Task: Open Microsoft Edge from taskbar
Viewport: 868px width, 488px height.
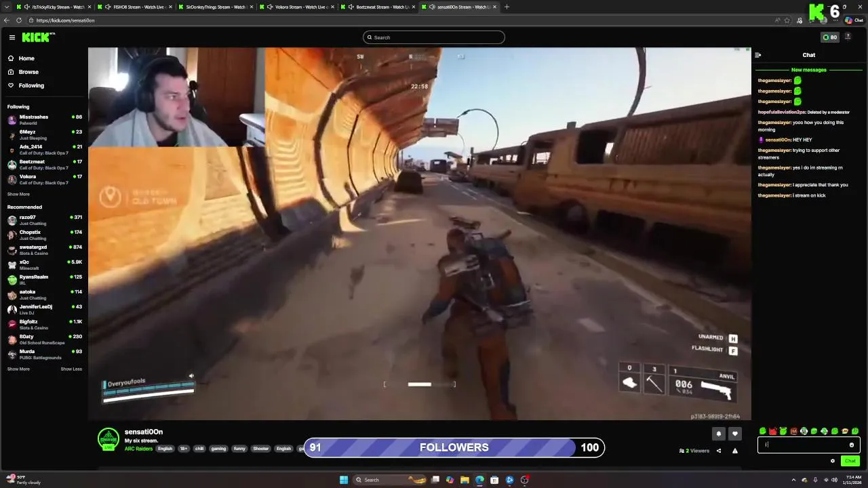Action: 479,480
